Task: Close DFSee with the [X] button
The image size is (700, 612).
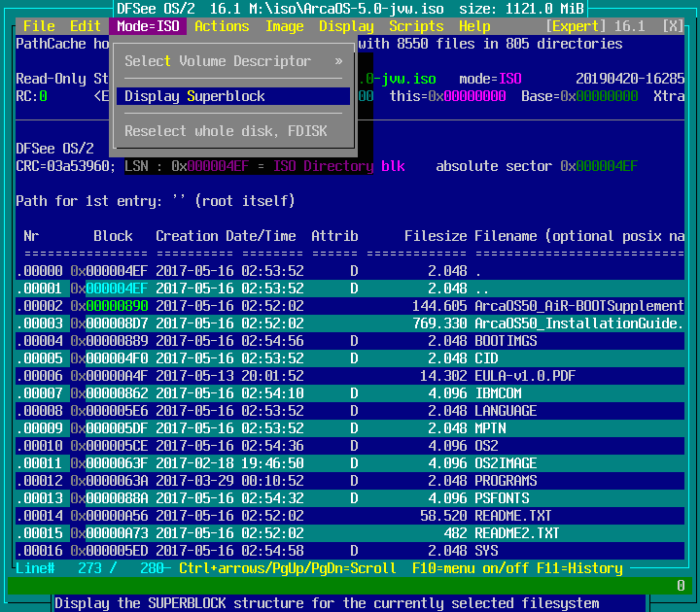Action: pos(673,26)
